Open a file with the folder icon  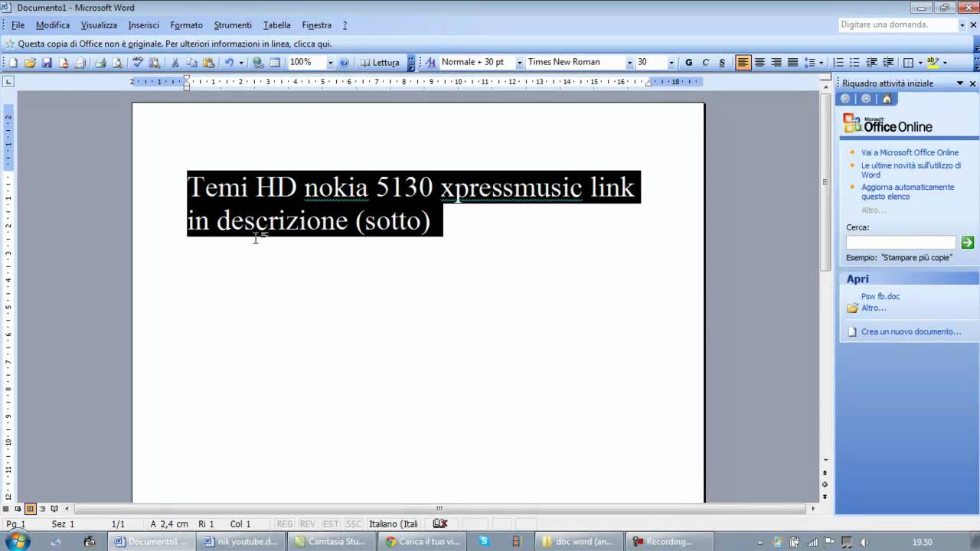(x=30, y=63)
